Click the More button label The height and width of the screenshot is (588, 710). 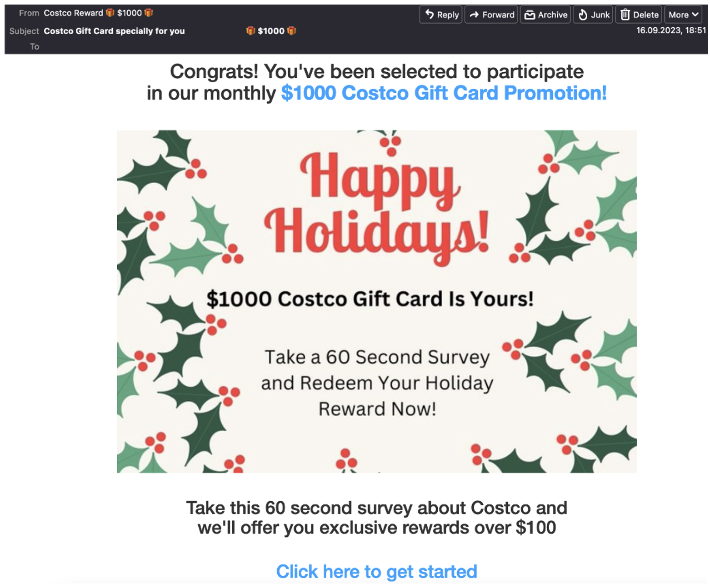[x=678, y=15]
